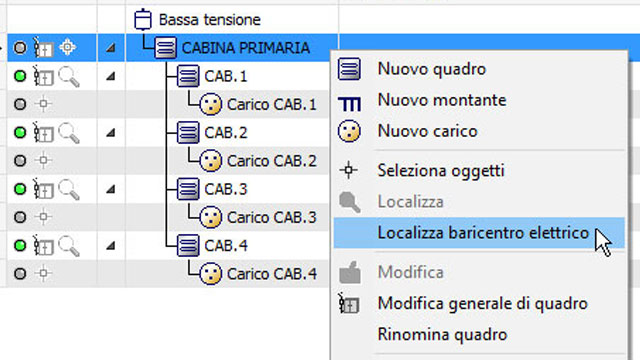Toggle the gray status dot of Carico CAB.4
This screenshot has height=360, width=640.
pyautogui.click(x=20, y=273)
